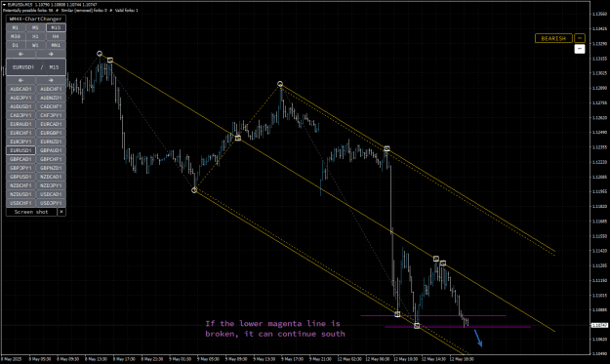The image size is (610, 364).
Task: Click the white minus button below BEARISH
Action: pyautogui.click(x=580, y=49)
